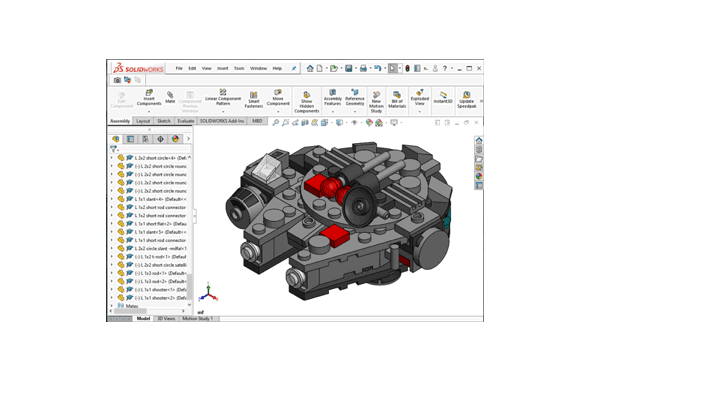Expand more manager tabs with chevron
This screenshot has width=720, height=405.
[x=188, y=139]
